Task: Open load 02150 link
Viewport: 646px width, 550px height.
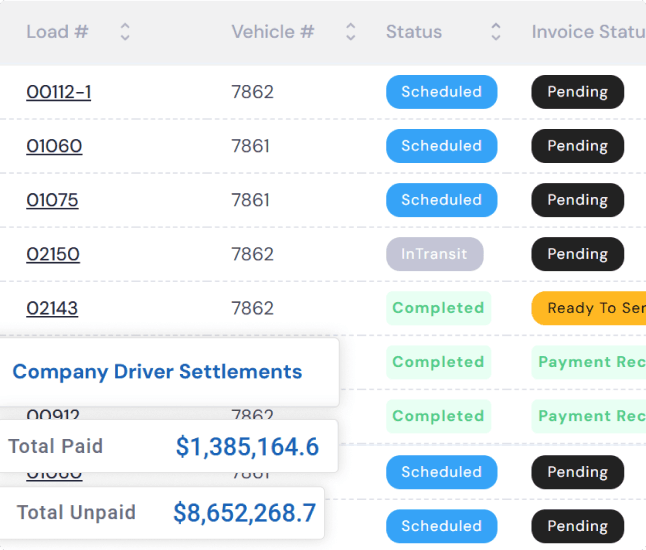Action: tap(53, 254)
